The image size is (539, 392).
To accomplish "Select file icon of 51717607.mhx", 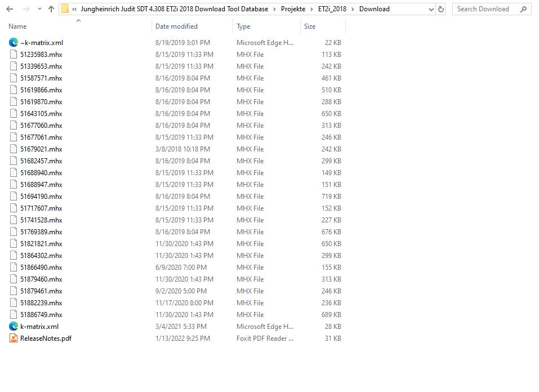I will [14, 208].
